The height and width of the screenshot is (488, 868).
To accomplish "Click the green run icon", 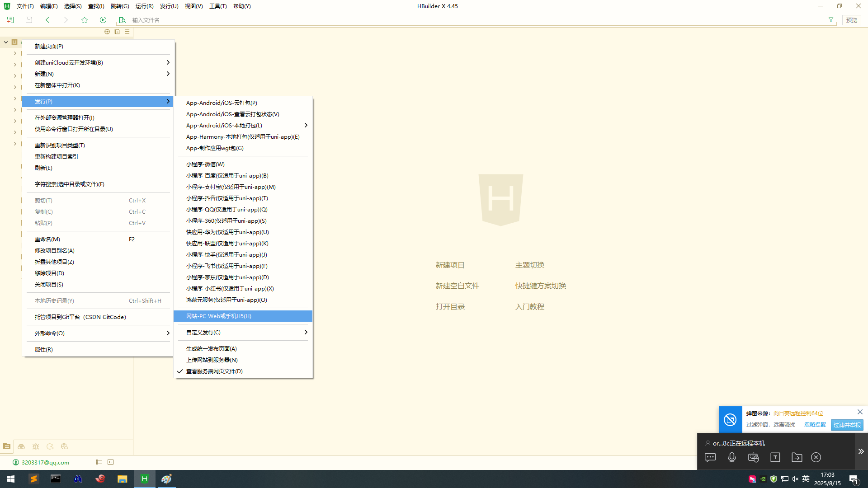I will 103,20.
